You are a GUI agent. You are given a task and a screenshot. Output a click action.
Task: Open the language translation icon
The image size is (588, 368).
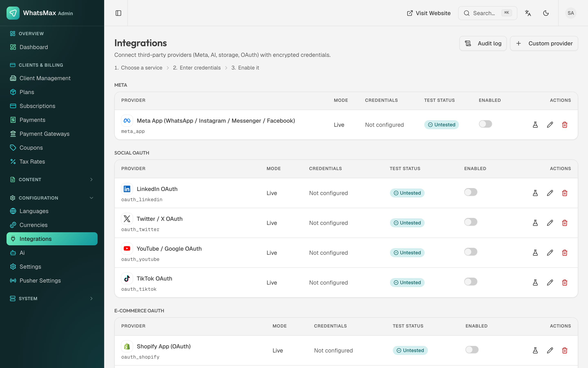point(528,13)
